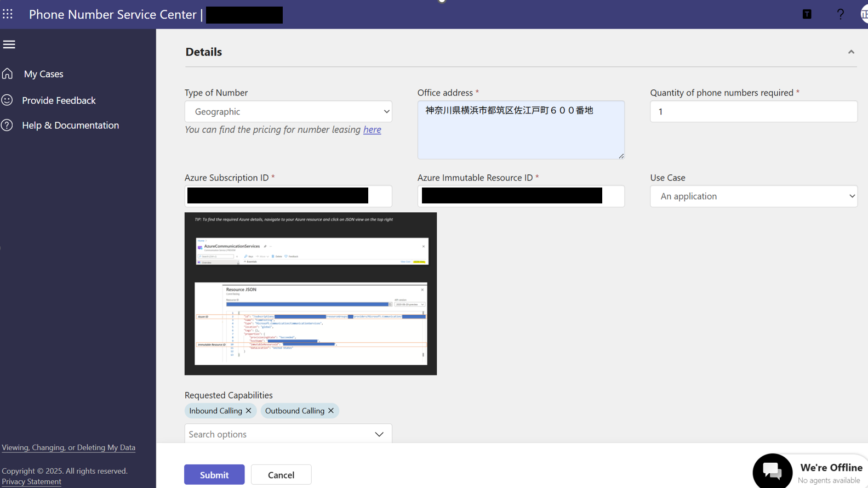Open the offline chat bubble icon
Viewport: 868px width, 488px height.
pos(772,471)
